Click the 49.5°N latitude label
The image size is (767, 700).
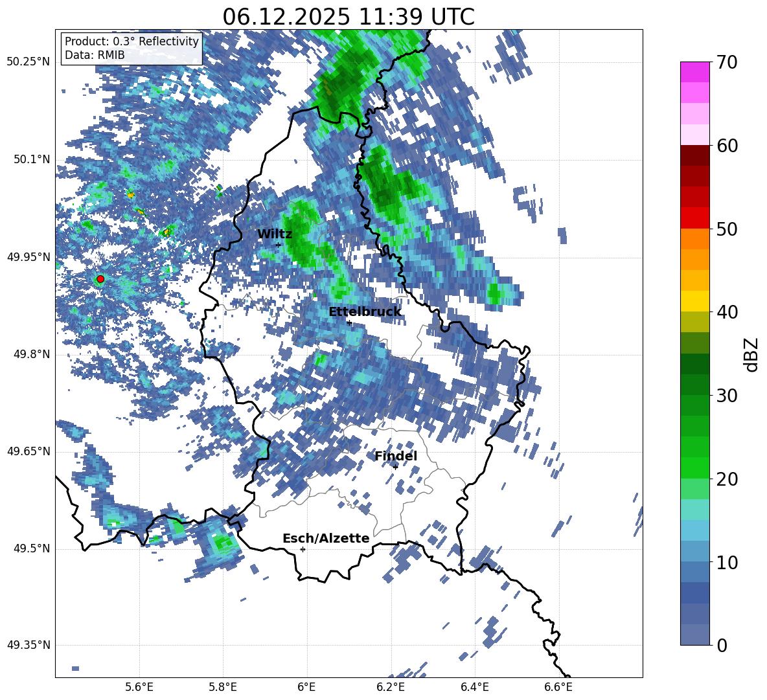click(x=31, y=548)
